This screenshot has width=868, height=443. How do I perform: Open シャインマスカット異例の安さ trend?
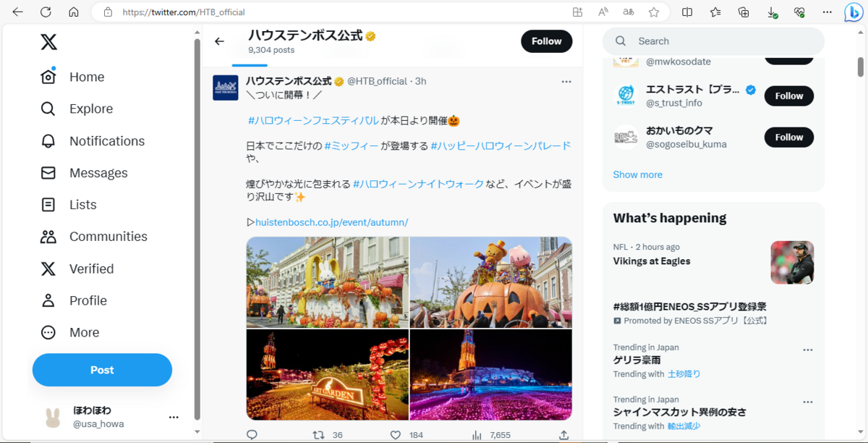click(x=680, y=412)
